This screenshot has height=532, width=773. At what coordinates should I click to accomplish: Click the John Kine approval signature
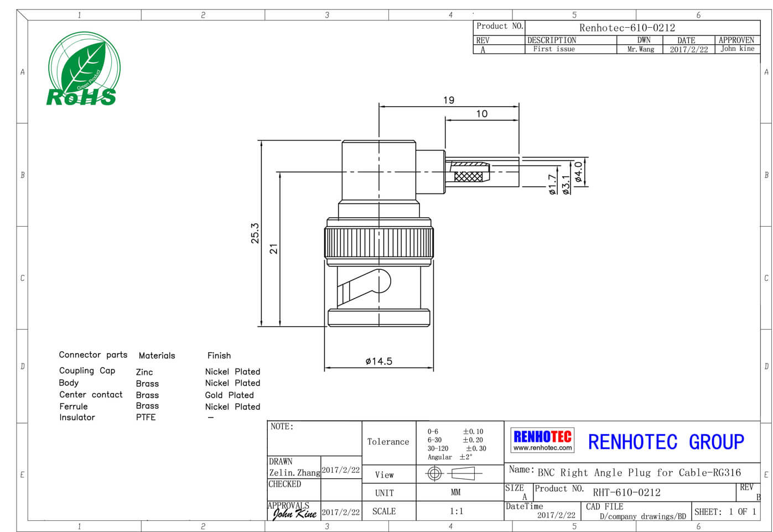point(294,514)
